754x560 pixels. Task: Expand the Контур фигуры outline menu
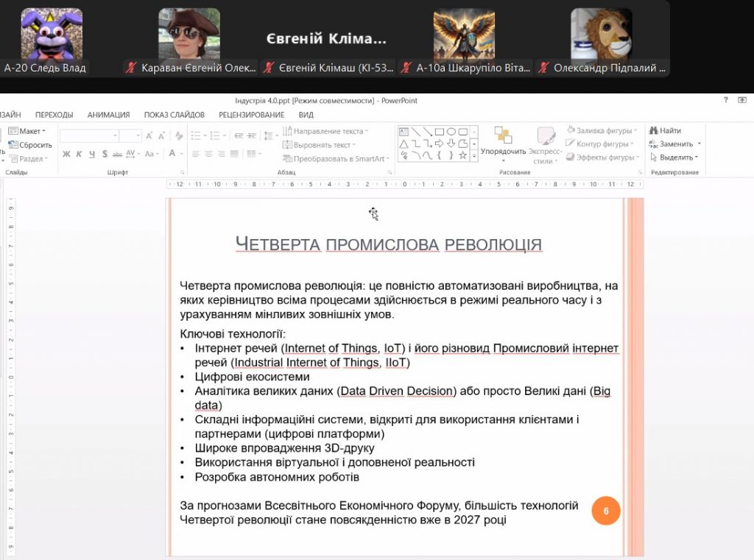click(x=599, y=143)
